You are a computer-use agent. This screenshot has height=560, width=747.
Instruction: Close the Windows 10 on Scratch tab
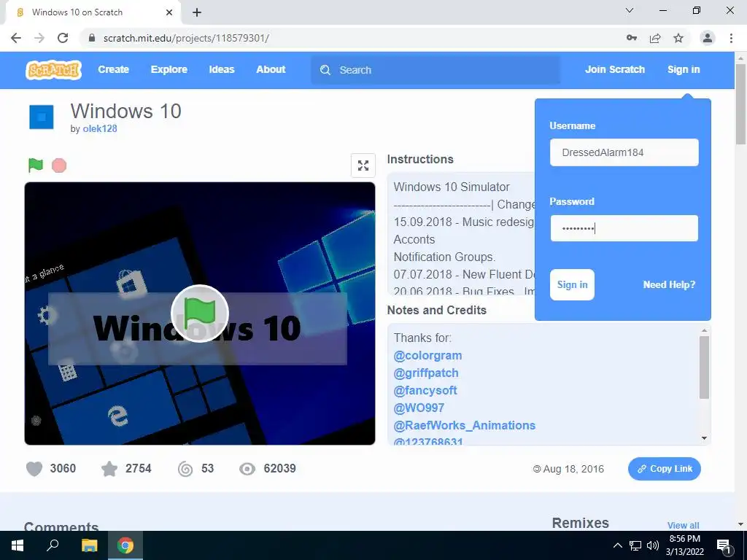pos(169,12)
